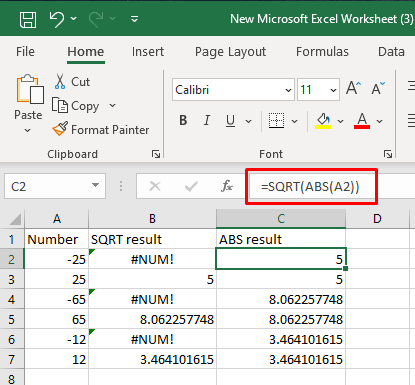
Task: Click the Cancel X formula bar icon
Action: 155,186
